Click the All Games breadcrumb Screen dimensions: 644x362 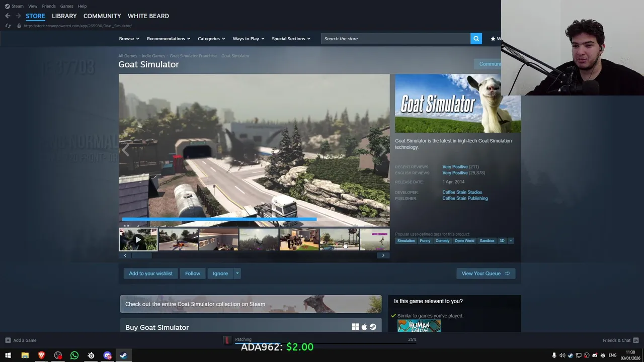point(128,56)
